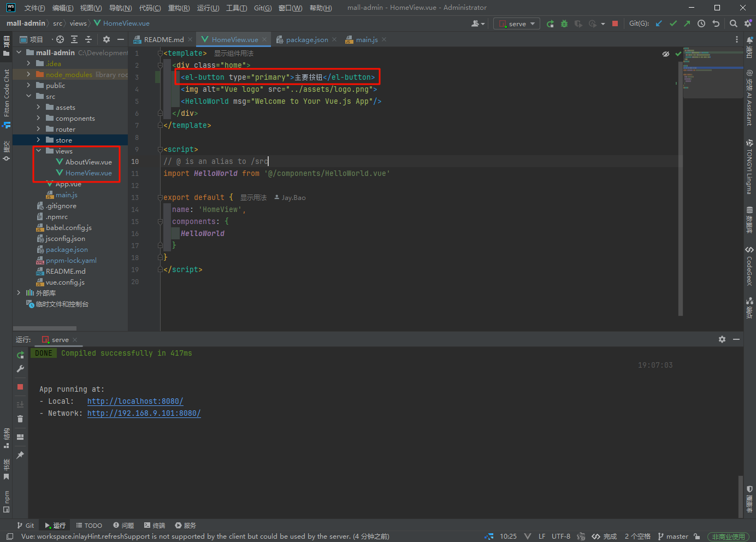This screenshot has width=756, height=542.
Task: Open the TODO tool window
Action: coord(89,525)
